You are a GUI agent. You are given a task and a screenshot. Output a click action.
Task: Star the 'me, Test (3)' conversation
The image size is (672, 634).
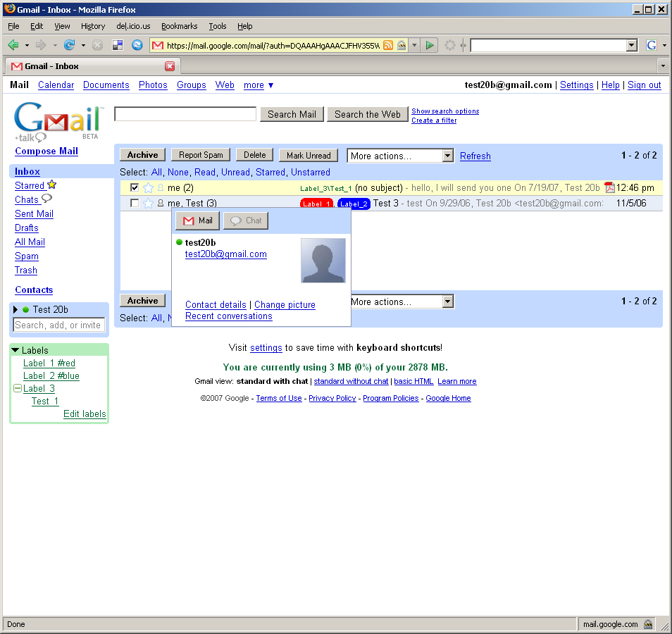tap(148, 203)
